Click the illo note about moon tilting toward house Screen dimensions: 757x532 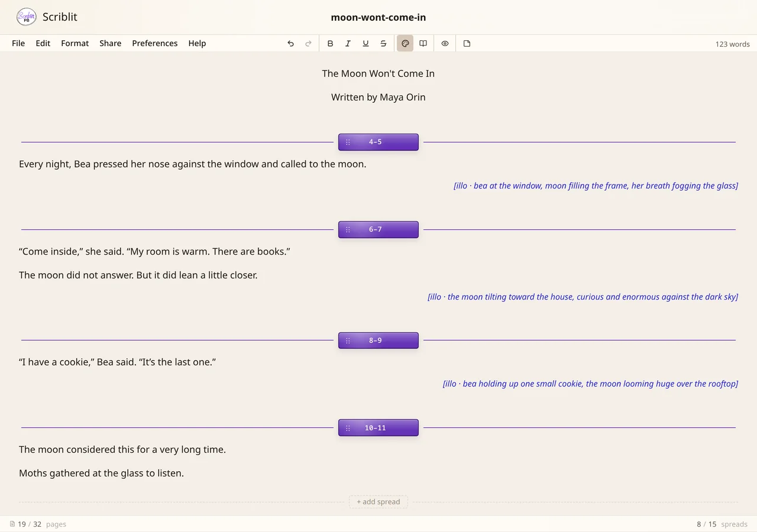pos(583,297)
